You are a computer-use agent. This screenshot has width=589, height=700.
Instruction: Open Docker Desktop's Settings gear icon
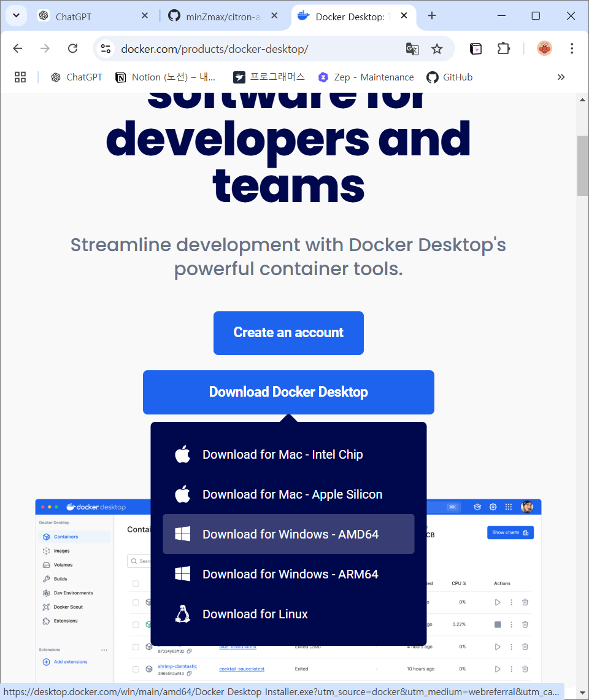click(x=493, y=507)
